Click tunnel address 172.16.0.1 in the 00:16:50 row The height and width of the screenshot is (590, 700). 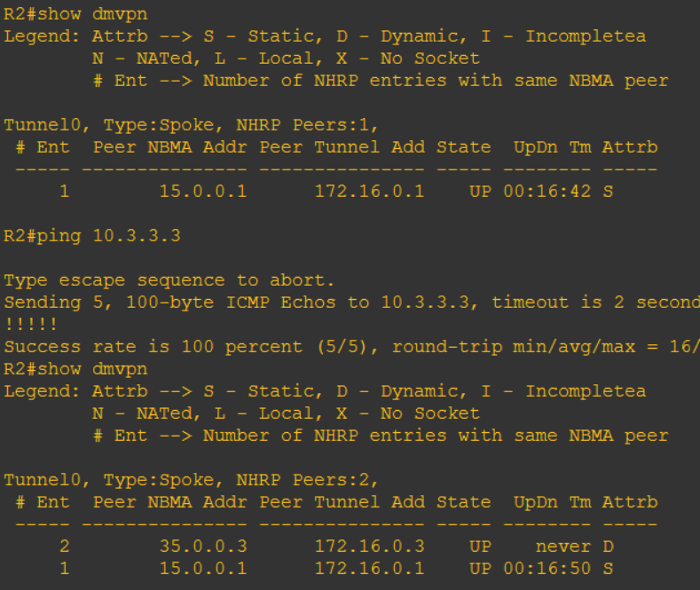[369, 569]
